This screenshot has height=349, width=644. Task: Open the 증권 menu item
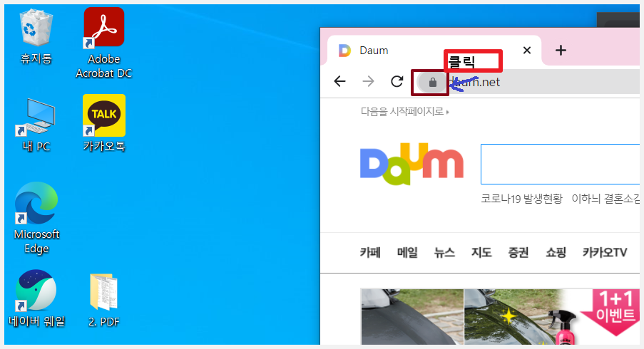coord(518,252)
